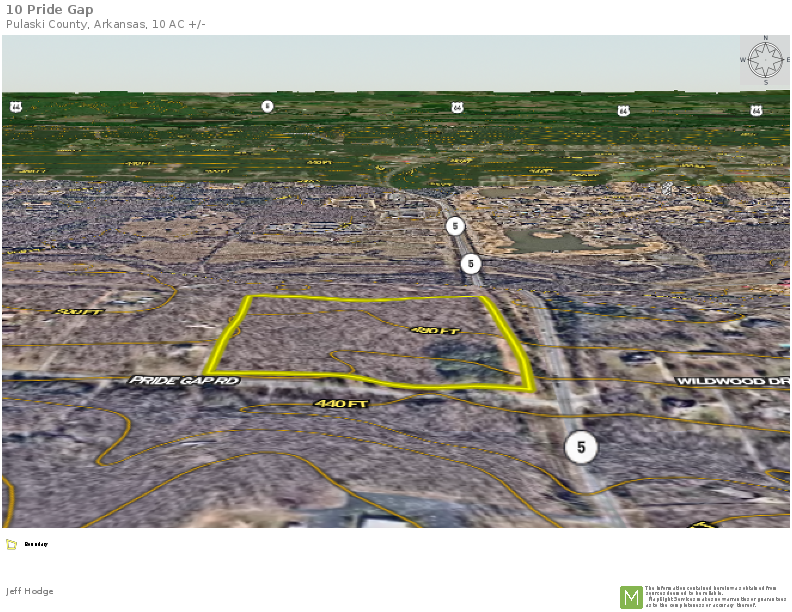Screen dimensions: 792x612
Task: Select the small Route 5 shield near the horizon
Action: click(x=267, y=106)
